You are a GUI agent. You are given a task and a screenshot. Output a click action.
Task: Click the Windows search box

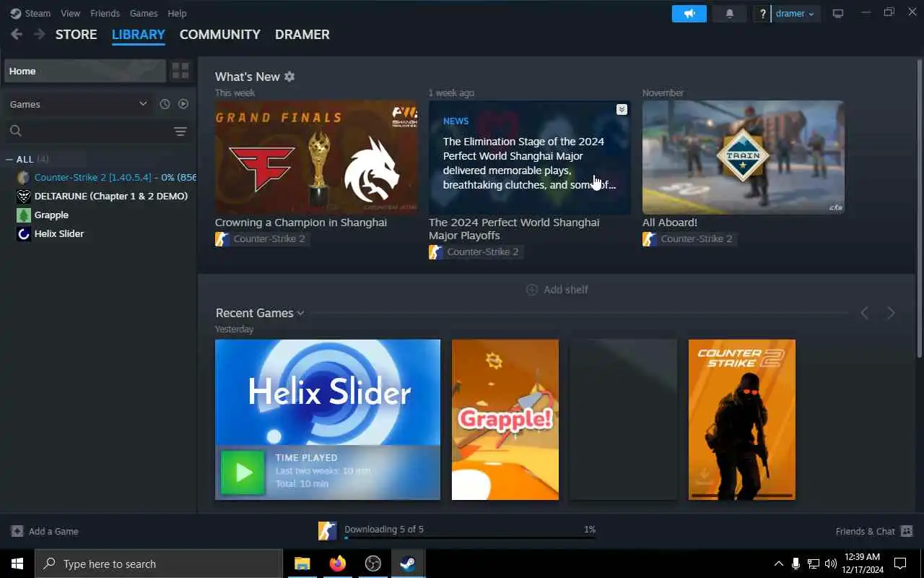click(x=159, y=564)
